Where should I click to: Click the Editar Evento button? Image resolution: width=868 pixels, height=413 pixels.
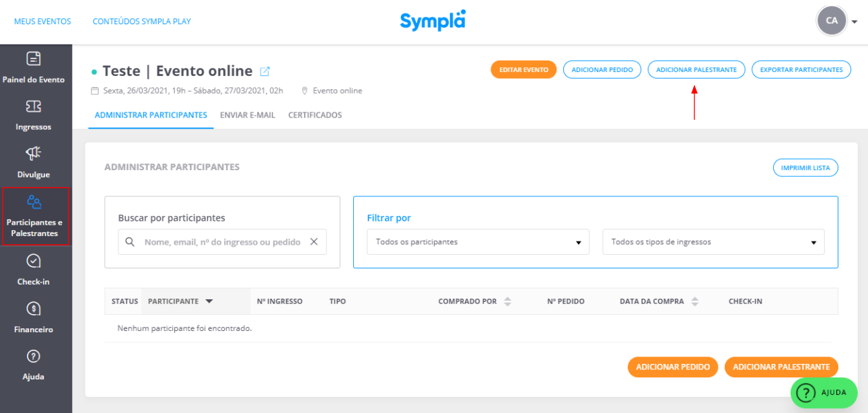(523, 69)
